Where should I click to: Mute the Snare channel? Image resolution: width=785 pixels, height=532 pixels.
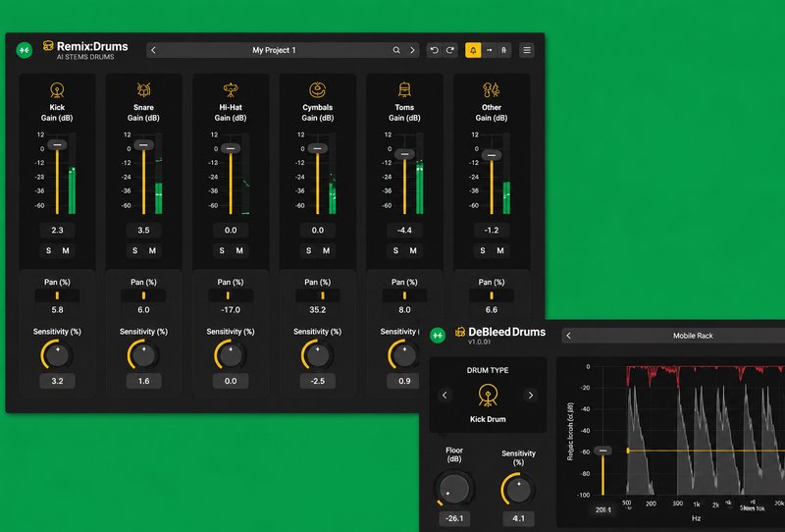click(x=152, y=250)
